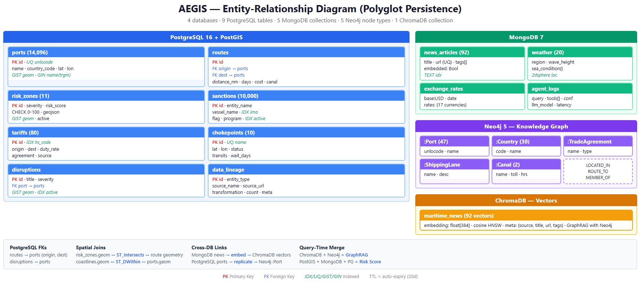Click the 'FK dest → ports' line
The image size is (644, 282).
(228, 75)
